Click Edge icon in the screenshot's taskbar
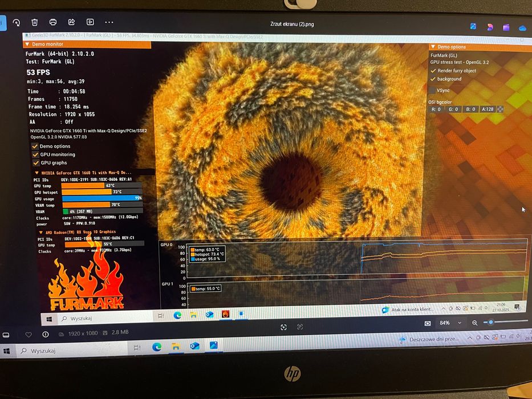This screenshot has height=399, width=532. [177, 315]
